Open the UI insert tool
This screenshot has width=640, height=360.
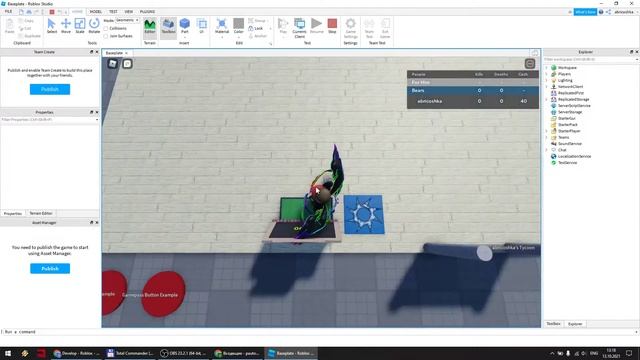(202, 26)
